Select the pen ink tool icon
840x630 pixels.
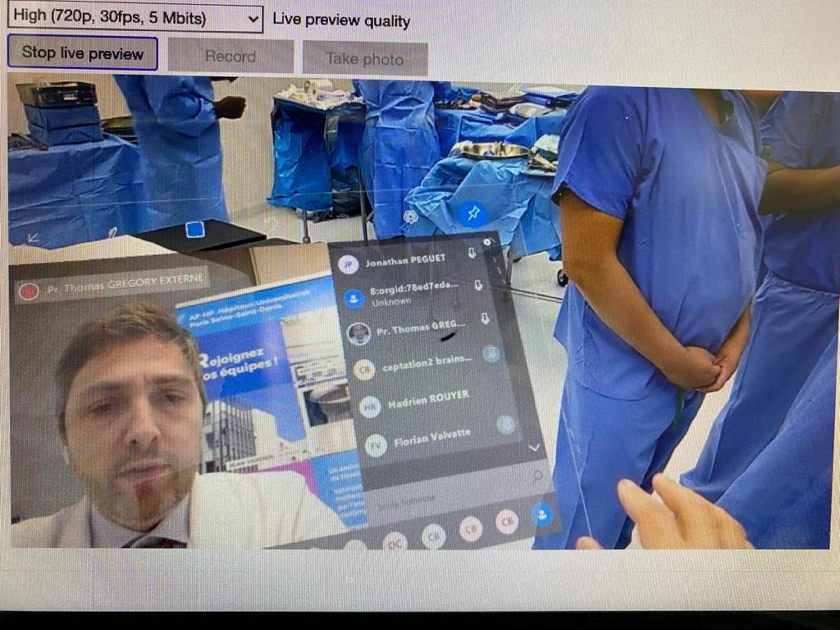point(113,232)
